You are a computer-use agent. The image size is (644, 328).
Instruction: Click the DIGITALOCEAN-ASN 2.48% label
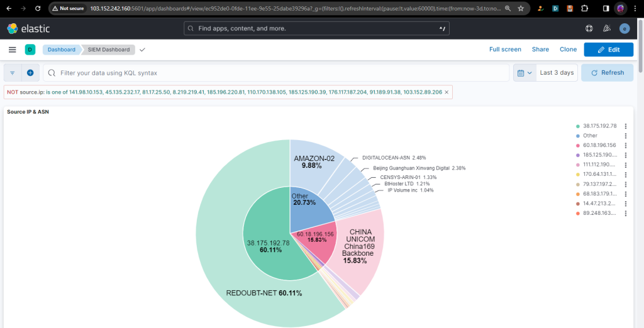[394, 158]
